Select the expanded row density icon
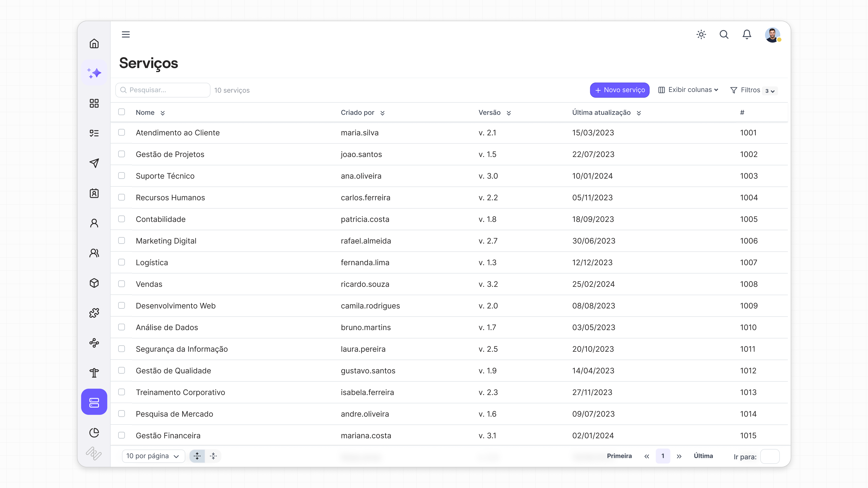 click(x=197, y=456)
